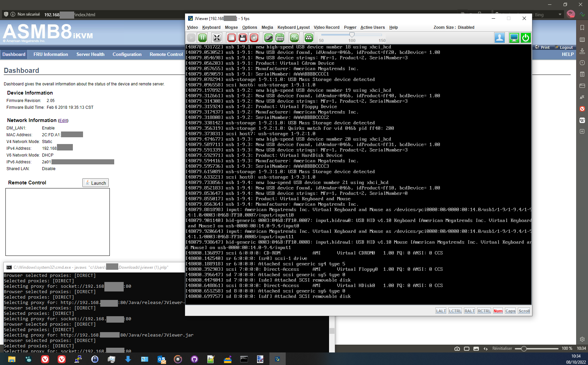Toggle the mouse cursor display icon
The height and width of the screenshot is (365, 588).
click(268, 38)
